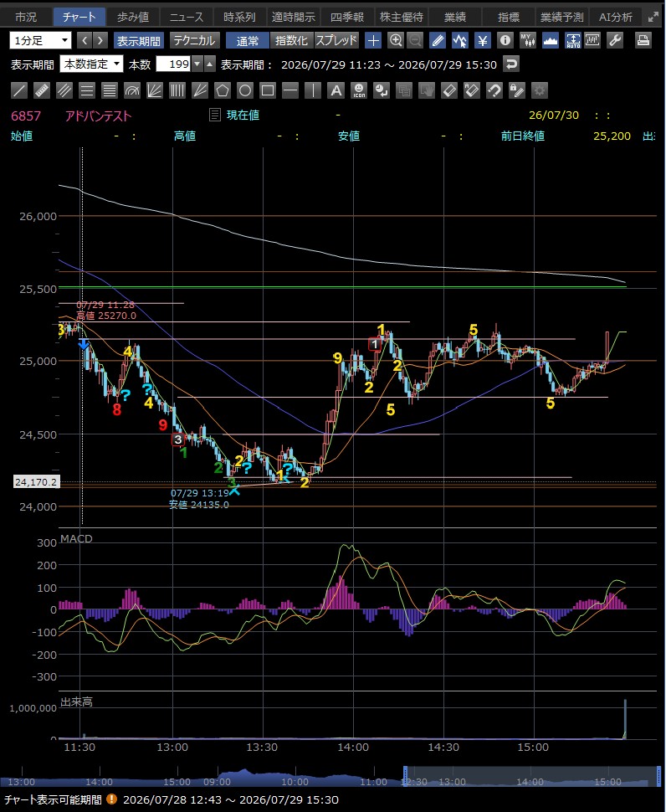666x812 pixels.
Task: Open the 本数指定 period type dropdown
Action: tap(91, 64)
